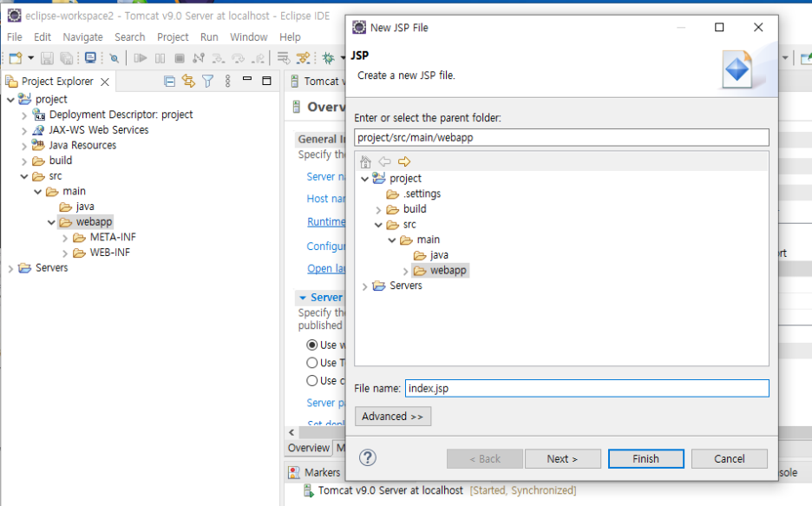Open the New wizard dropdown arrow
The width and height of the screenshot is (812, 506).
tap(30, 58)
